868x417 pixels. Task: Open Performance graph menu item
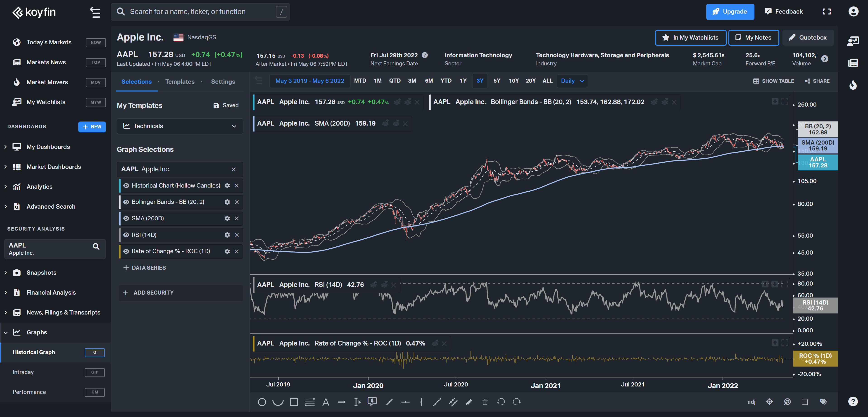click(x=55, y=392)
